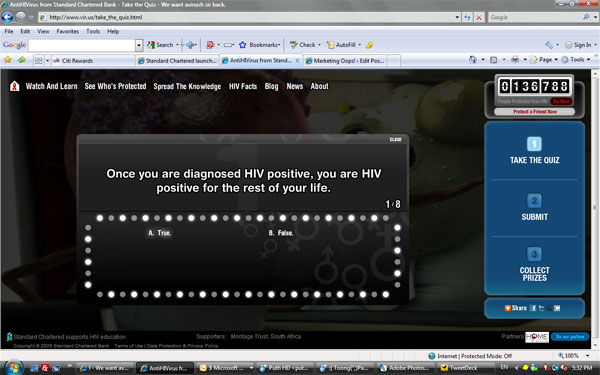Viewport: 600px width, 375px height.
Task: Click the Share label with orange plus icon
Action: [x=515, y=308]
